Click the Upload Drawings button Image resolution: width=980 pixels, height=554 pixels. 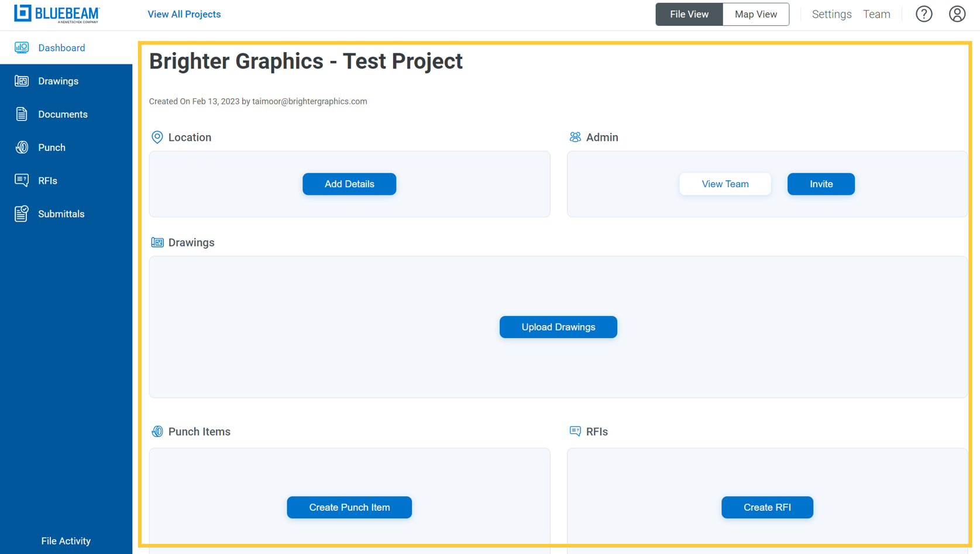point(558,327)
